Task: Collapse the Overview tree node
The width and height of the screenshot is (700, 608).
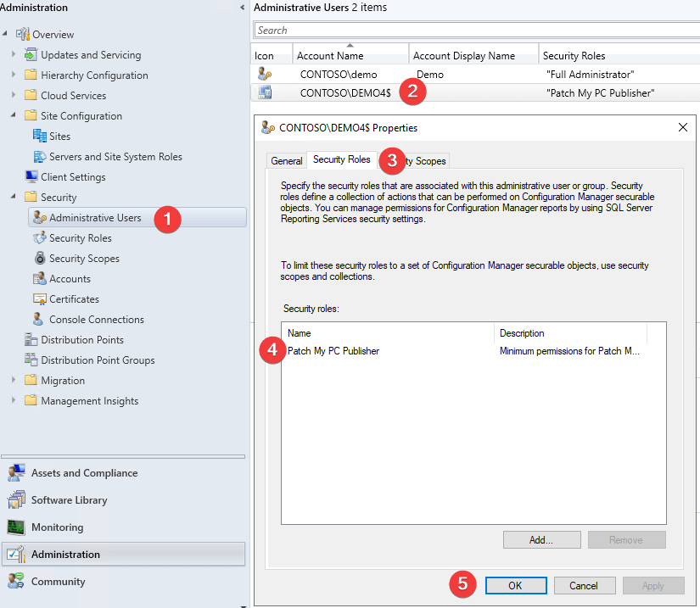Action: coord(5,33)
